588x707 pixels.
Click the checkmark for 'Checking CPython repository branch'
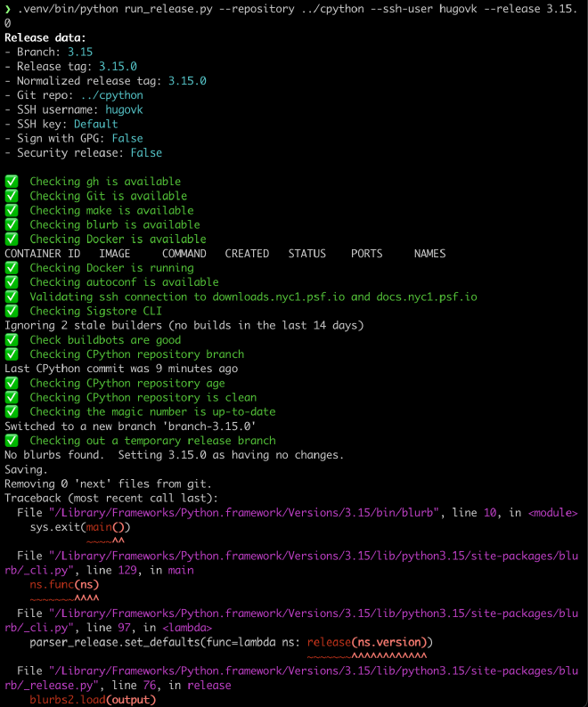point(12,354)
